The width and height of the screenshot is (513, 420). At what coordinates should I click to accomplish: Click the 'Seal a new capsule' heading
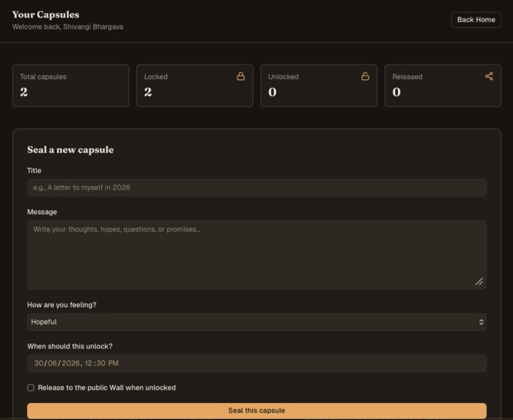[70, 150]
